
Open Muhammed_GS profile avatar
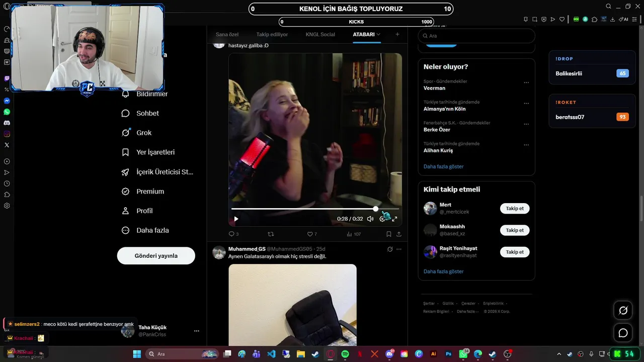pos(219,252)
